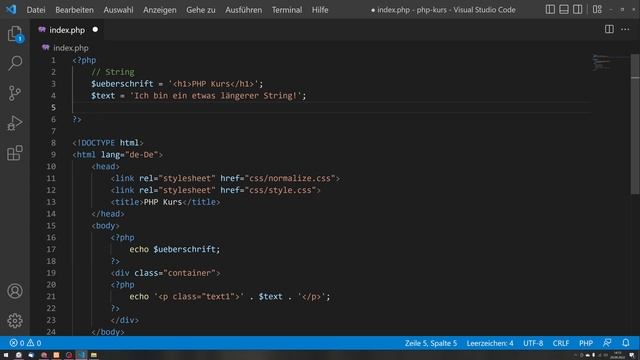
Task: Select the index.php editor tab
Action: click(x=67, y=30)
